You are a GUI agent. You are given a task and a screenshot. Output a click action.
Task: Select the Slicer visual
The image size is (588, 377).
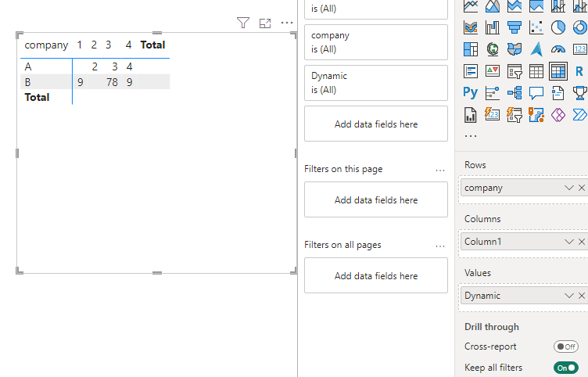pyautogui.click(x=514, y=71)
